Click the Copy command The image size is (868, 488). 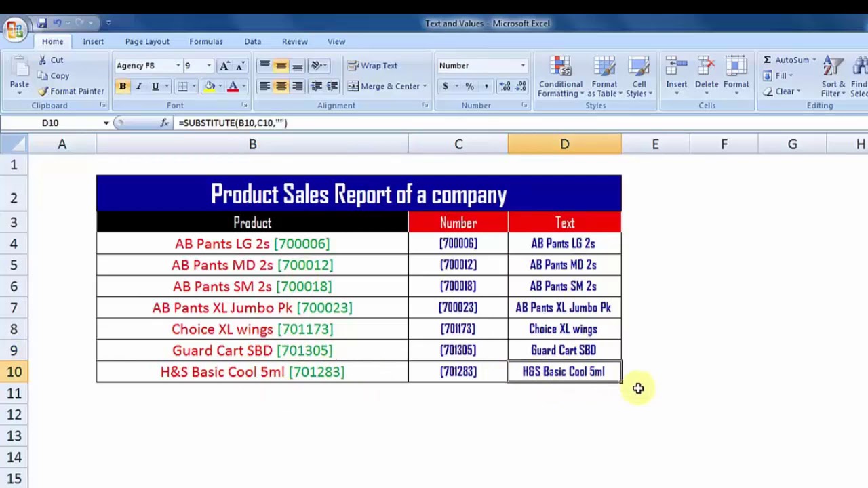[54, 76]
